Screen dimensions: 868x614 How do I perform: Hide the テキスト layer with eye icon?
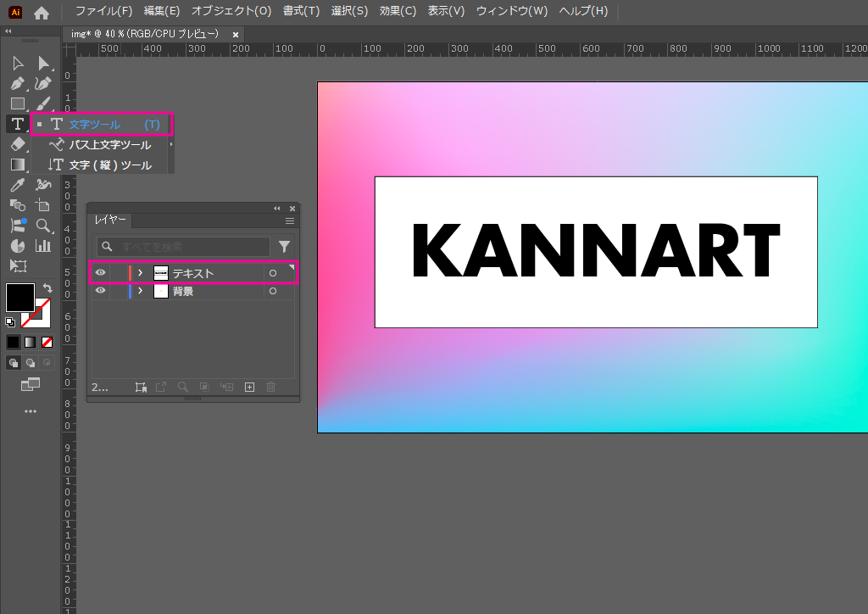pos(100,273)
